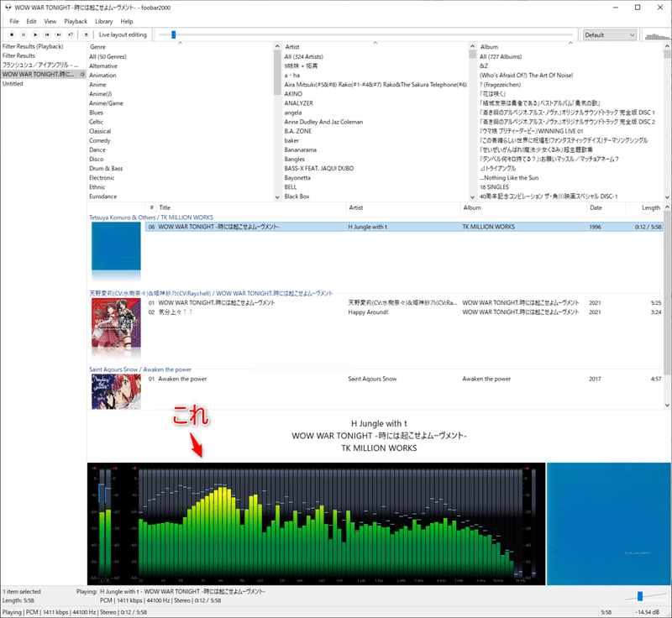Toggle Live layout editing mode
Image resolution: width=672 pixels, height=618 pixels.
[x=122, y=34]
